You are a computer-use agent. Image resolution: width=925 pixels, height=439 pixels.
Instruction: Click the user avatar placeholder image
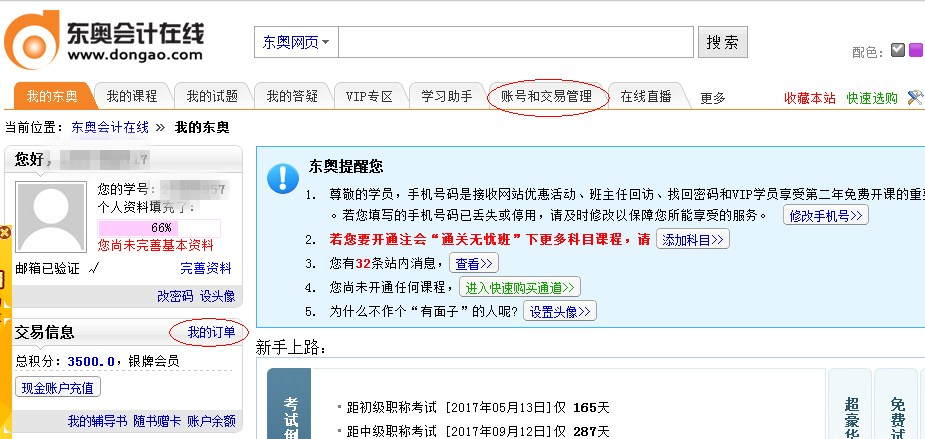click(52, 217)
